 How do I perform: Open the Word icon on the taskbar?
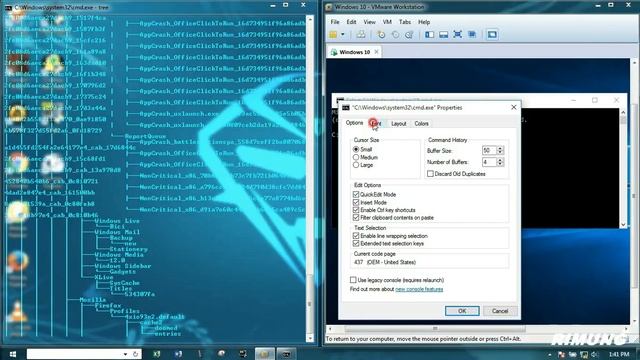coord(178,354)
